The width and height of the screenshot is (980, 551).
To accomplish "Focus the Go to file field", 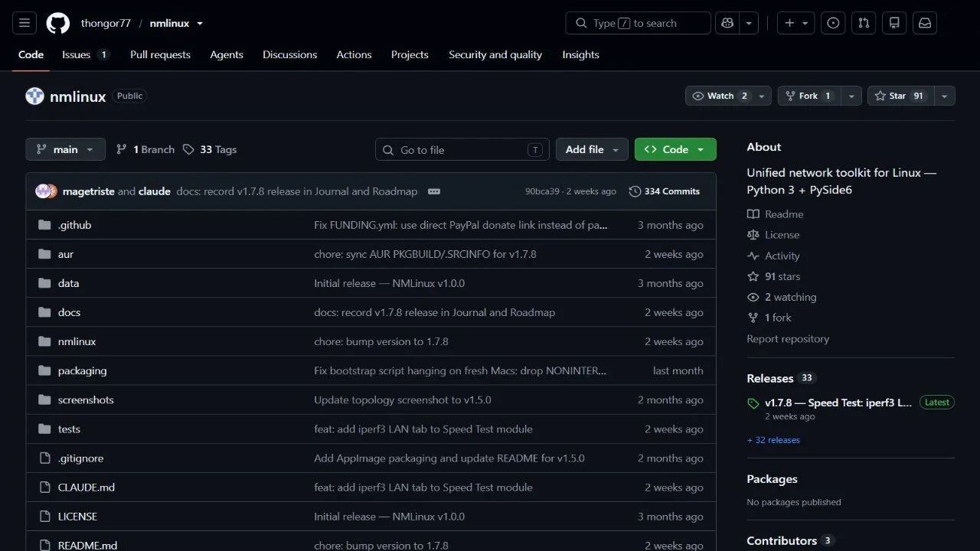I will [462, 149].
